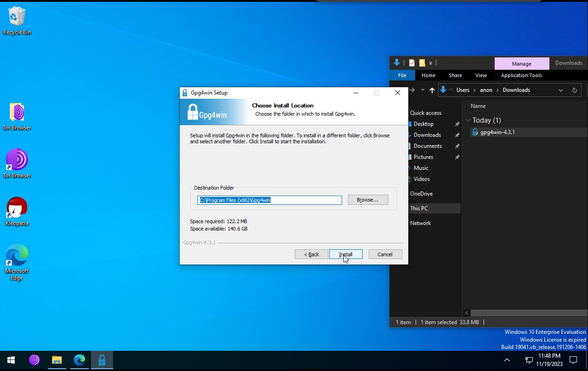Screen dimensions: 588x371
Task: Open the Kleopatra desktop icon
Action: (x=17, y=209)
